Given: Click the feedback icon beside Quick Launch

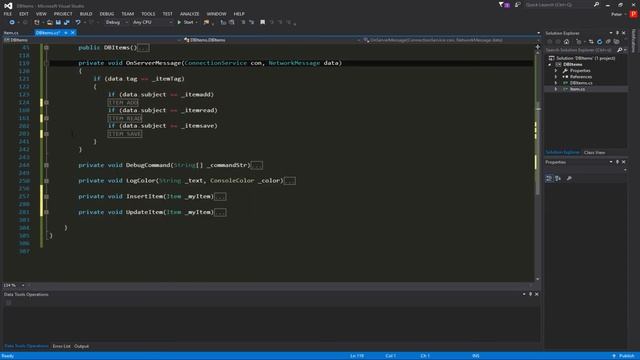Looking at the screenshot, I should coord(518,5).
